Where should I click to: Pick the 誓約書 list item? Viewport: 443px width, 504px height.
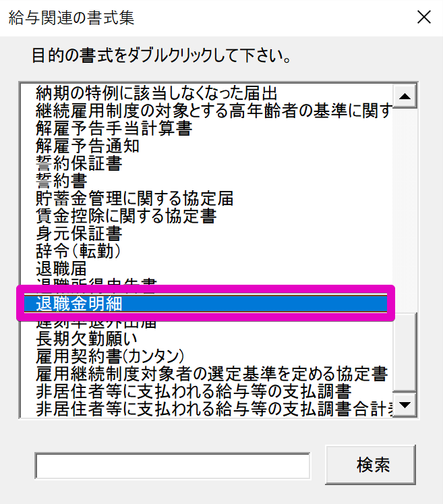(x=61, y=181)
